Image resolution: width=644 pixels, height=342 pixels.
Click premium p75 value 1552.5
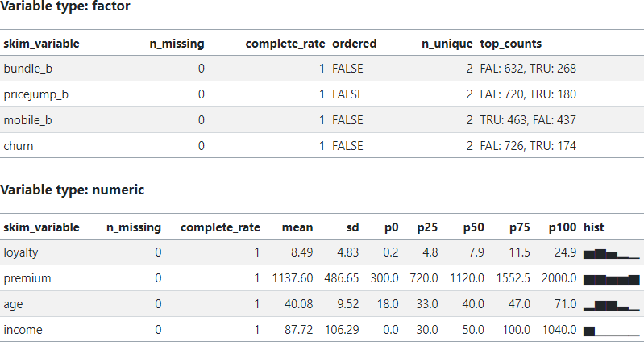(x=513, y=278)
